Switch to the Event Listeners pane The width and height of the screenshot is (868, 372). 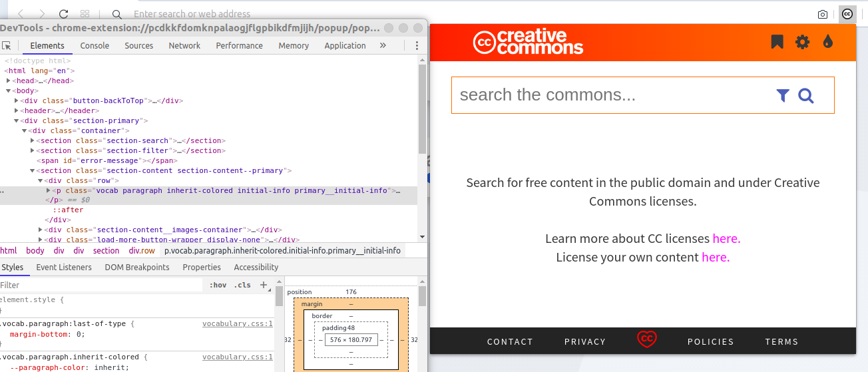coord(64,267)
